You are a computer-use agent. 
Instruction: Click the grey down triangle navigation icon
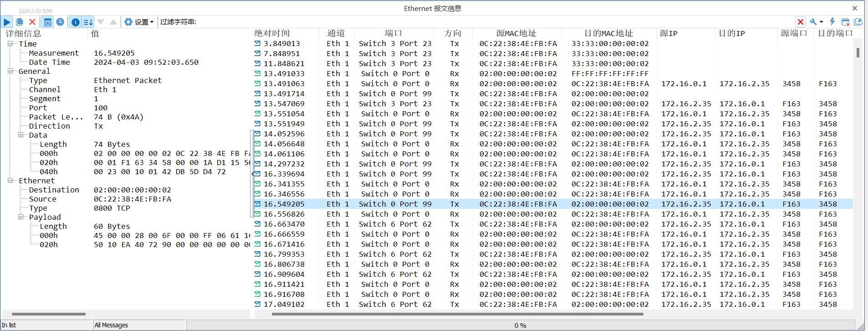101,22
